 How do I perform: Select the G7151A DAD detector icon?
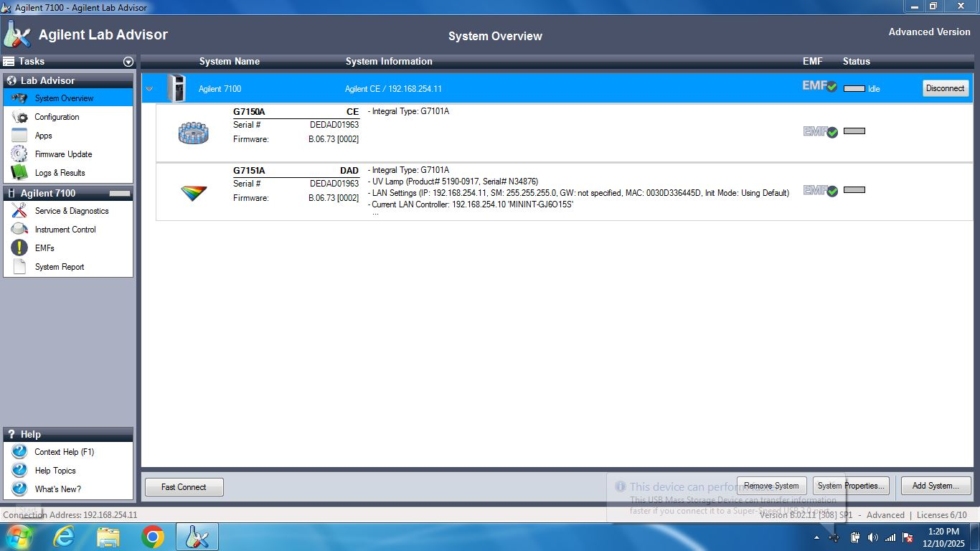(193, 192)
